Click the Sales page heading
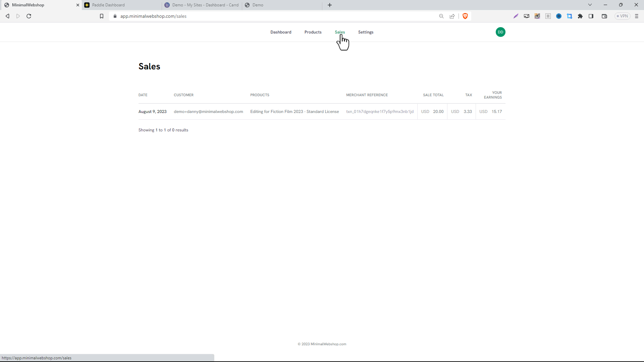This screenshot has height=362, width=644. tap(149, 66)
